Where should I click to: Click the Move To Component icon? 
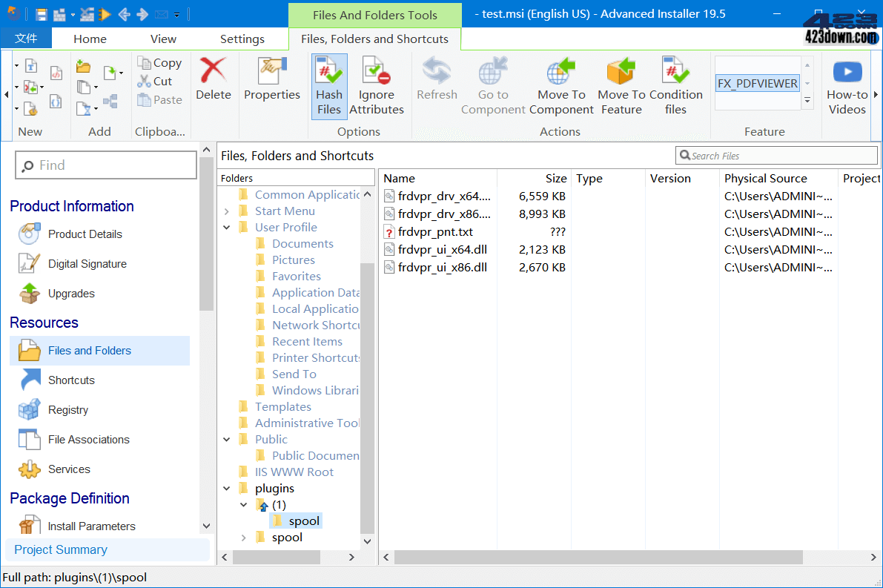click(561, 85)
